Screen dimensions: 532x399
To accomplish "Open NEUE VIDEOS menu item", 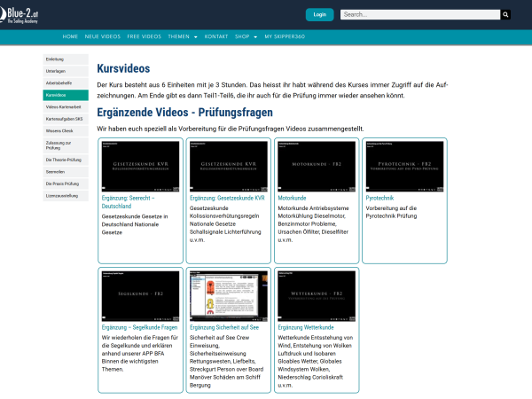I will pos(103,36).
